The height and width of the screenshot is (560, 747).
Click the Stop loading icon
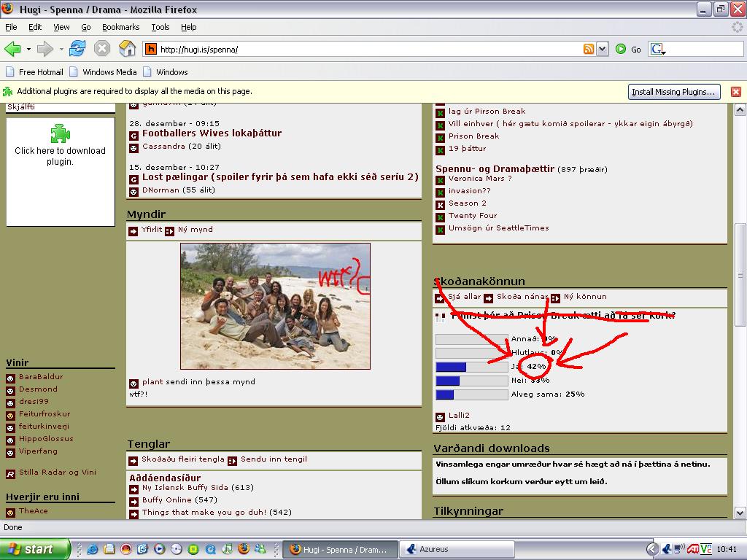point(102,49)
